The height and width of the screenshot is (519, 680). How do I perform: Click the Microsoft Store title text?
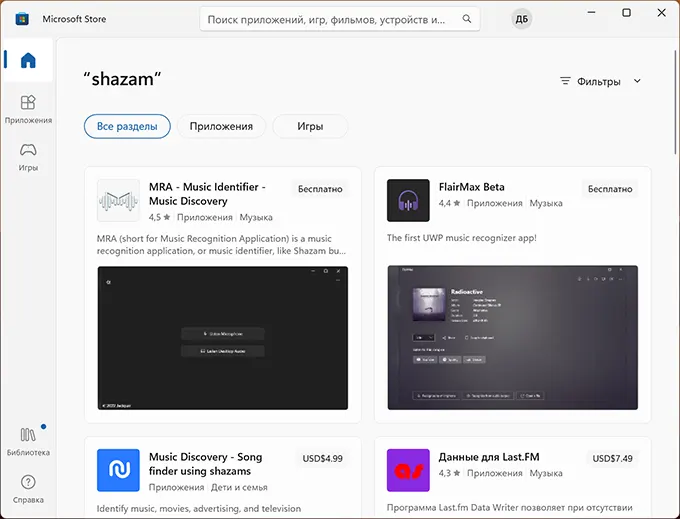[x=74, y=19]
